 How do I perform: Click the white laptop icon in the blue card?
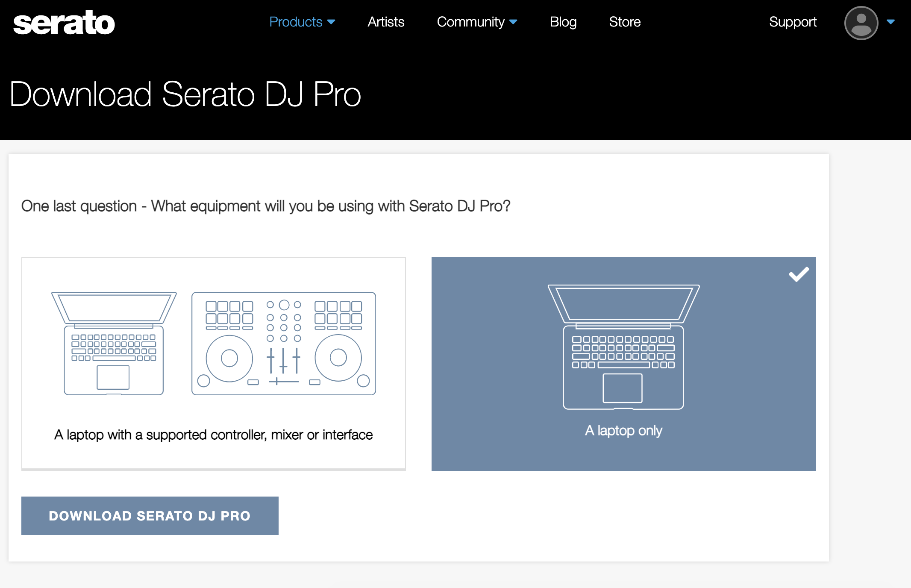click(x=623, y=347)
